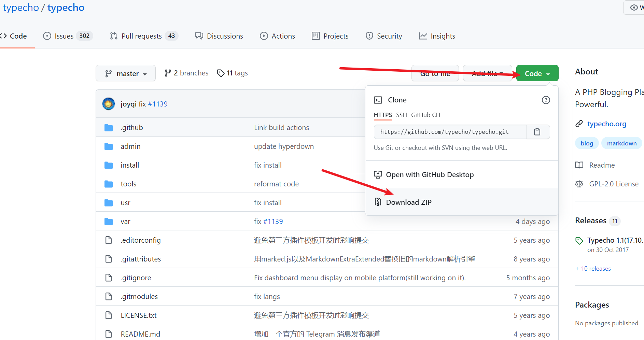Screen dimensions: 644x340
Task: Choose Open with GitHub Desktop
Action: tap(430, 175)
